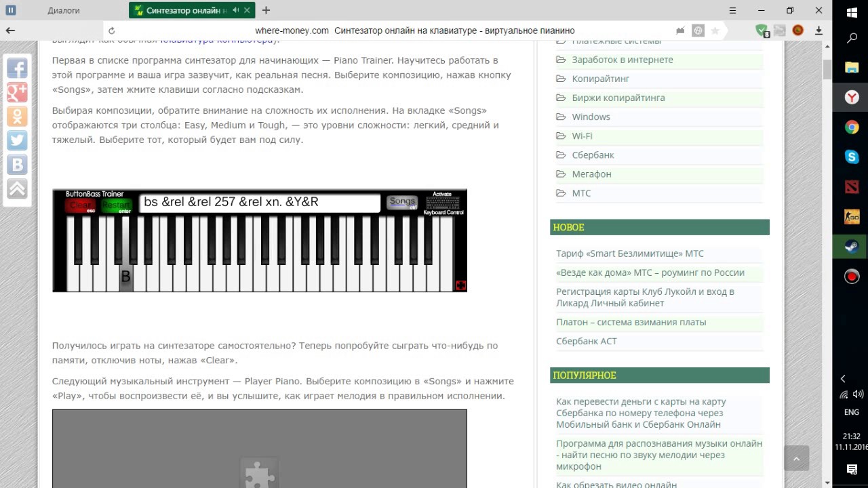Click the piano notes text field
The image size is (868, 488).
click(260, 203)
